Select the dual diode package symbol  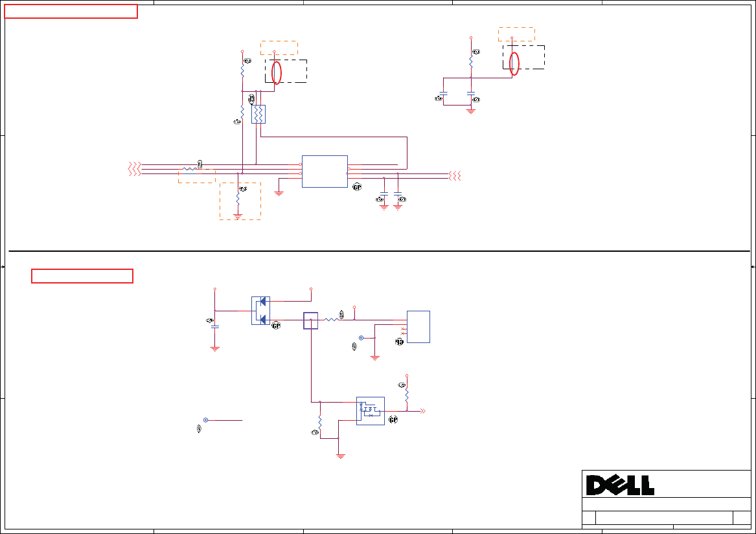[261, 311]
